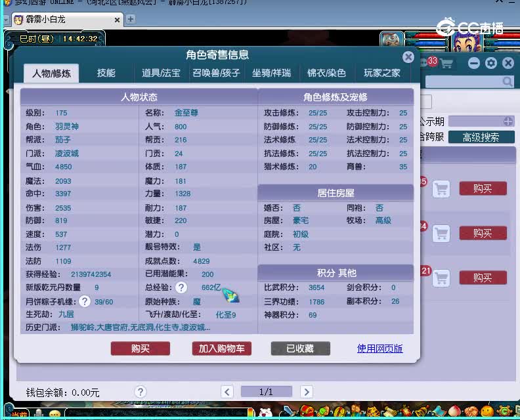Click the 获得经验 value 2139742354
Viewport: 520px width, 420px height.
[x=91, y=274]
